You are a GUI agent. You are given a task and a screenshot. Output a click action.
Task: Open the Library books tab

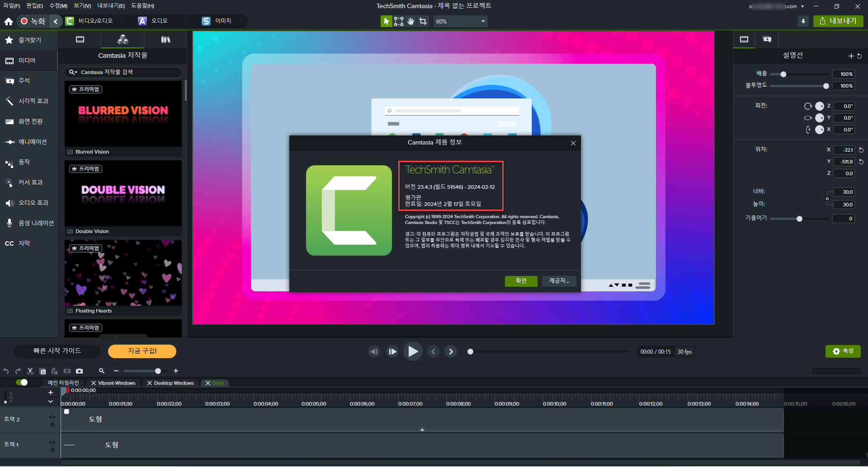166,40
